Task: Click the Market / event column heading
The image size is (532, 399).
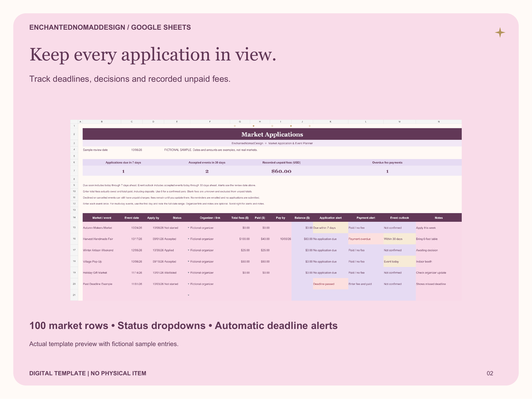Action: 102,218
